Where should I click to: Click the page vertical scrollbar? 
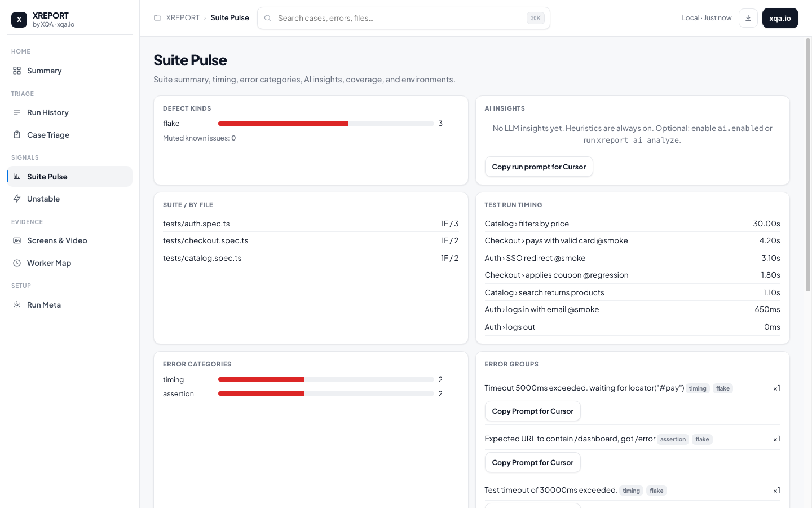tap(807, 165)
